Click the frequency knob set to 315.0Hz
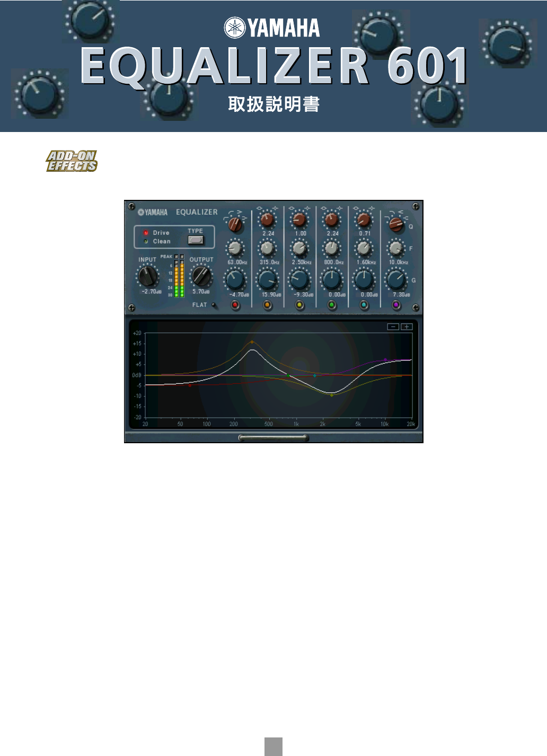The image size is (547, 756). click(x=268, y=248)
